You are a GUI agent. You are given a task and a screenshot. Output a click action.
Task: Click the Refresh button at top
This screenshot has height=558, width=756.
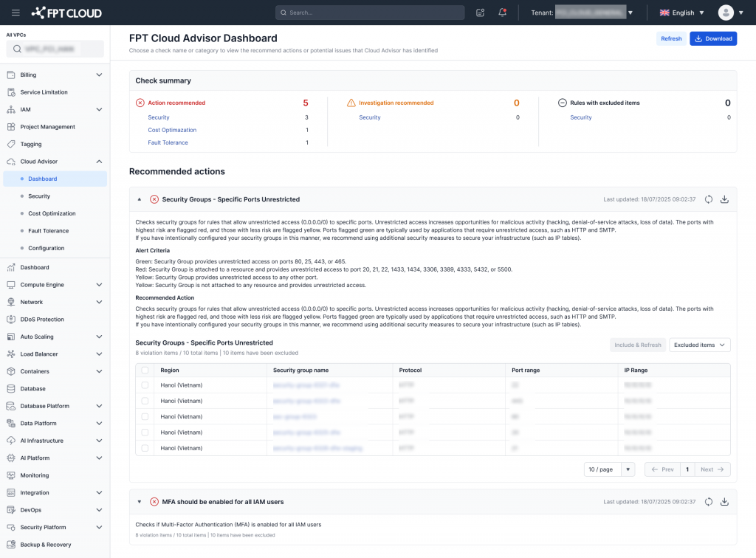coord(671,38)
